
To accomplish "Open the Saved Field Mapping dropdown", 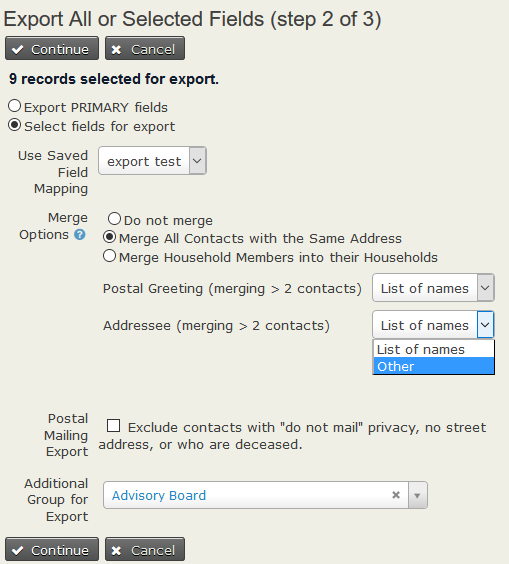I will click(152, 161).
